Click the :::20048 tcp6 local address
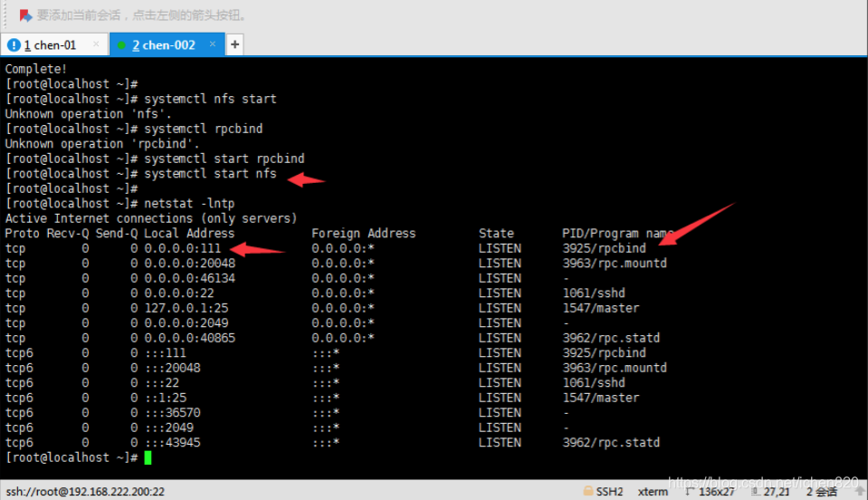 (172, 369)
